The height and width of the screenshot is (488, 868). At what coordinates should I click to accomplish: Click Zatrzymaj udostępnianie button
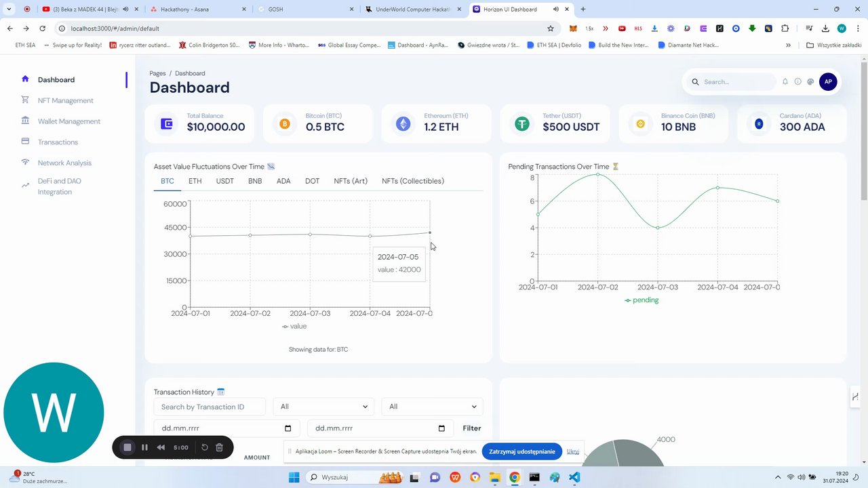(x=522, y=451)
